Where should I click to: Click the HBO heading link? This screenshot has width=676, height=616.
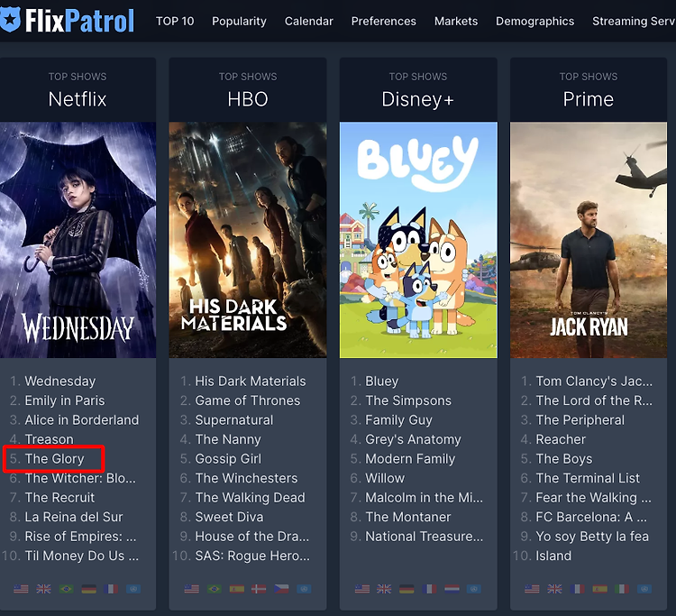pos(248,99)
